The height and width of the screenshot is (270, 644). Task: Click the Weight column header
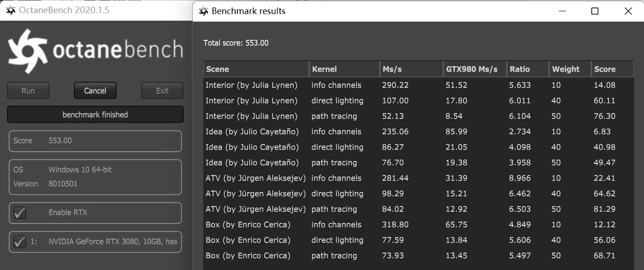coord(570,69)
